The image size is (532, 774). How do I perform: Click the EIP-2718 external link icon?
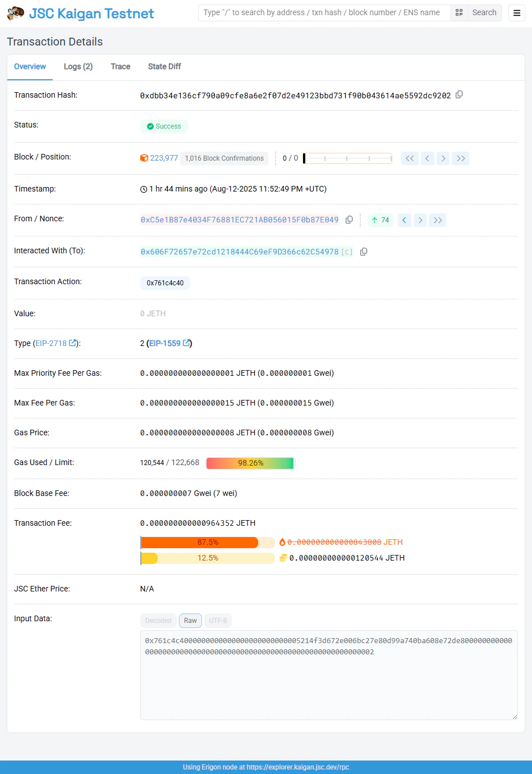coord(72,343)
